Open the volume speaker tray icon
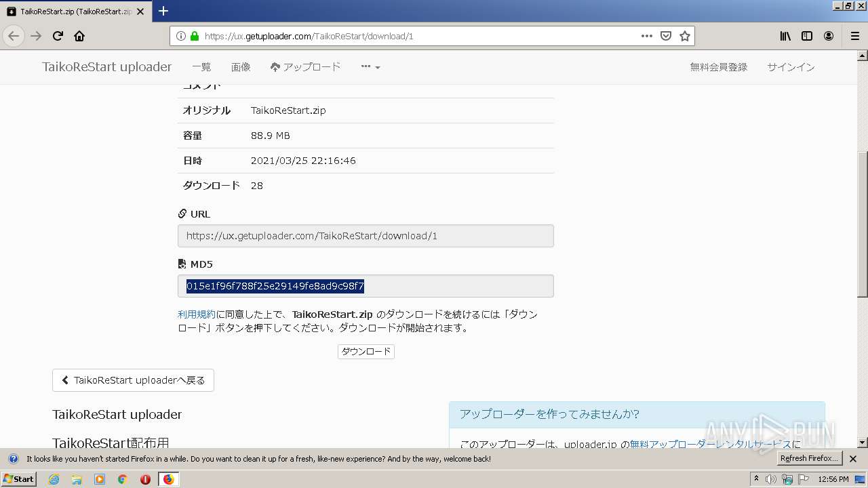868x488 pixels. [x=771, y=479]
